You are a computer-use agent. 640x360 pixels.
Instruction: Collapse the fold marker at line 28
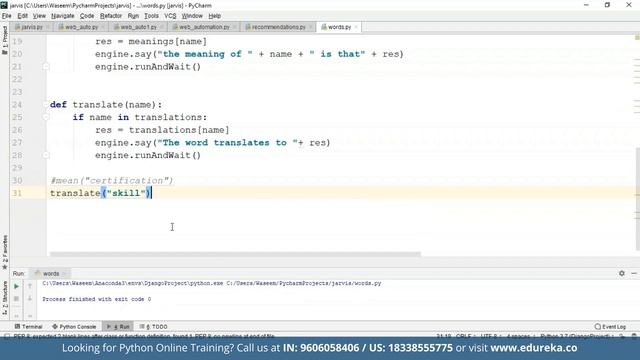tap(46, 155)
